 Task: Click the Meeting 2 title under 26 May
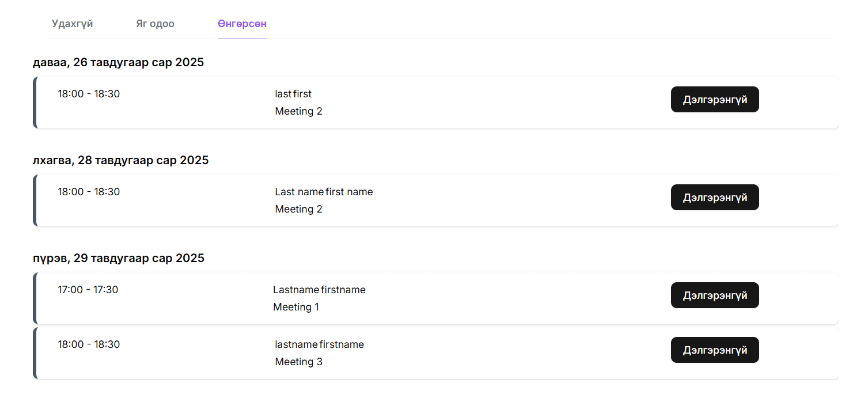298,111
